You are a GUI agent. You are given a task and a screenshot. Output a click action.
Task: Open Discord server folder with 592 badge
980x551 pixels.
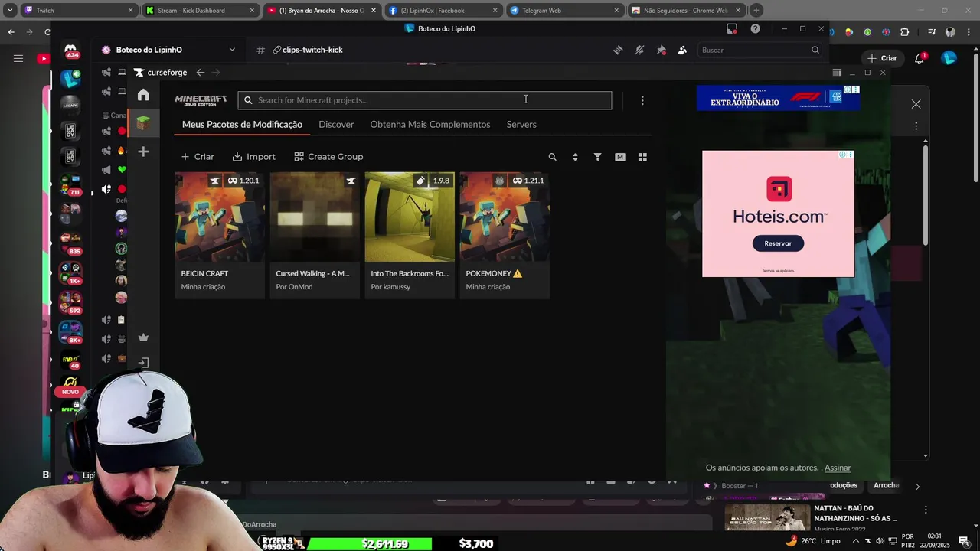point(70,302)
